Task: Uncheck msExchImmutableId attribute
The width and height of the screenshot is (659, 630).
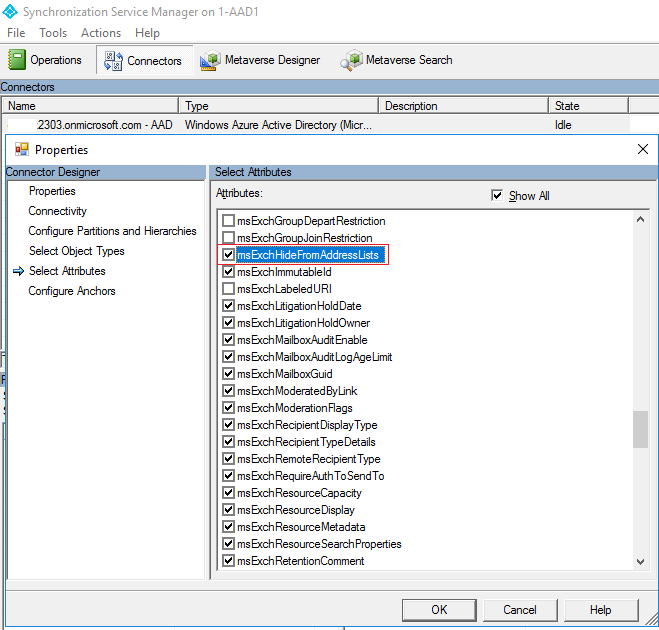Action: 228,272
